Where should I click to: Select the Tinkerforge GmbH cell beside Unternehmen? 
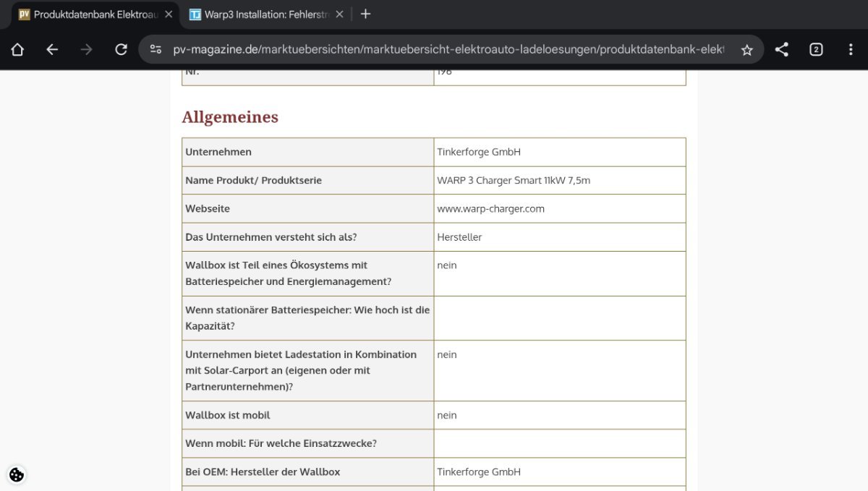(479, 152)
